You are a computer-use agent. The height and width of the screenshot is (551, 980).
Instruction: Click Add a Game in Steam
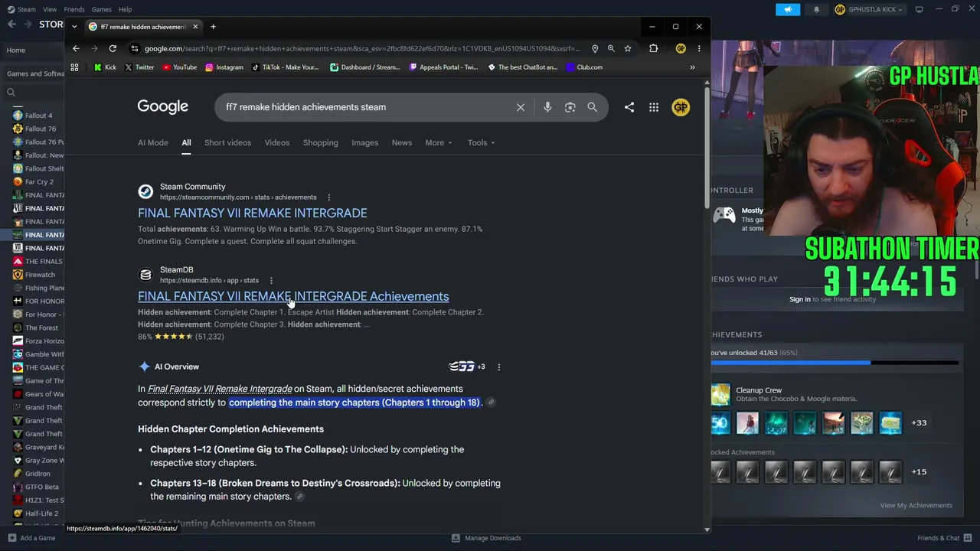tap(31, 538)
